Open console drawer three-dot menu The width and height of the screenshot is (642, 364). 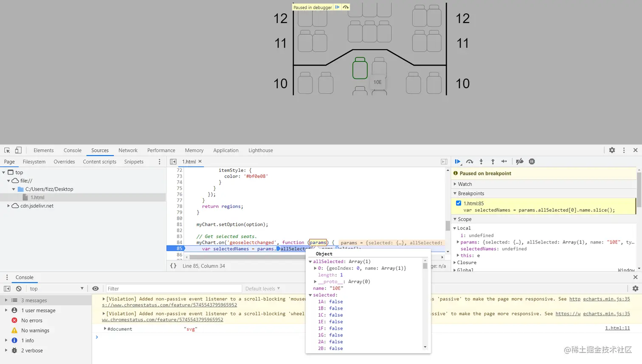[7, 277]
